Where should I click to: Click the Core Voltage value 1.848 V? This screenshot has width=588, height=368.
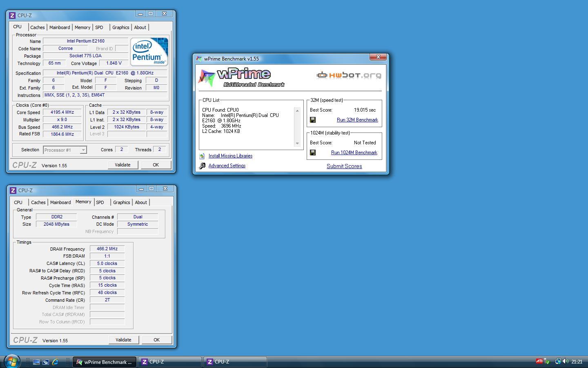pyautogui.click(x=114, y=63)
